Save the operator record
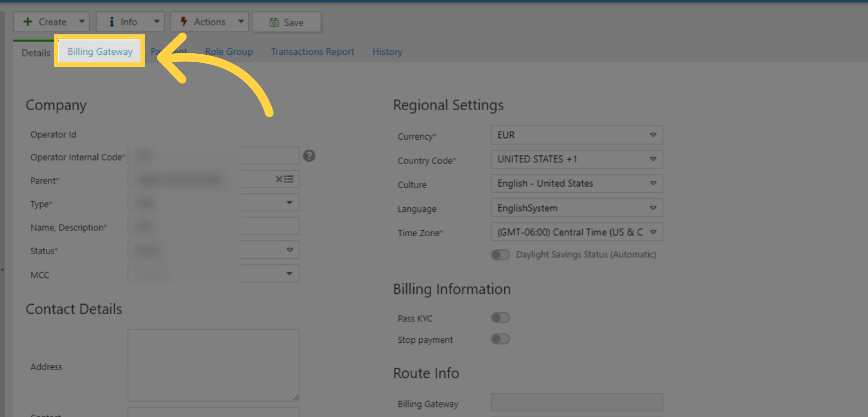 click(x=287, y=22)
